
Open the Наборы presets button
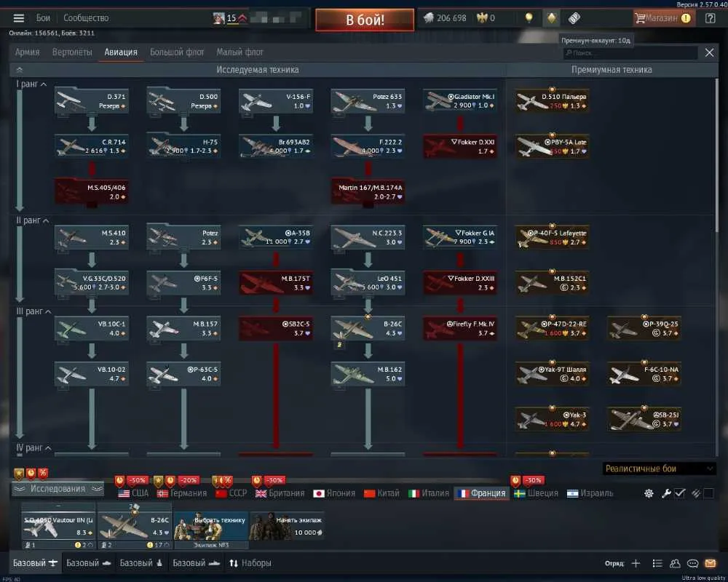tap(250, 563)
